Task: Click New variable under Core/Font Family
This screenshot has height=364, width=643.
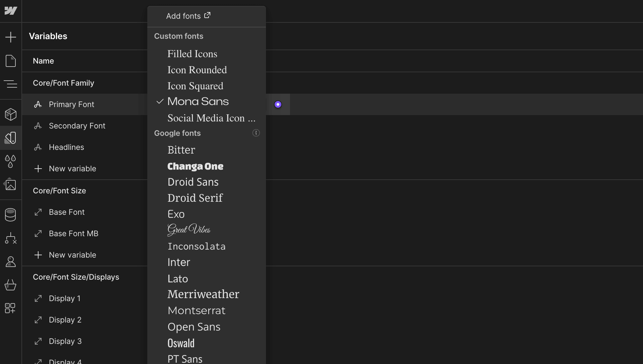Action: pyautogui.click(x=72, y=169)
